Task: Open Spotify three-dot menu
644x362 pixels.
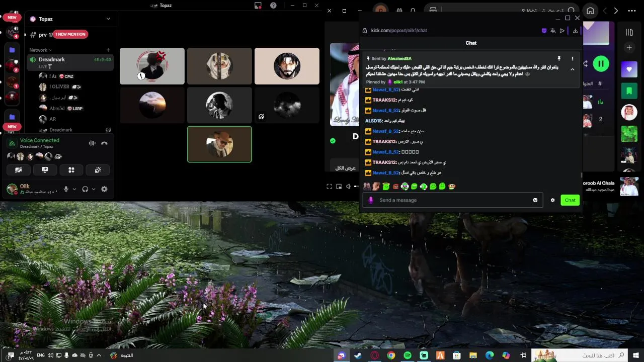Action: 631,11
